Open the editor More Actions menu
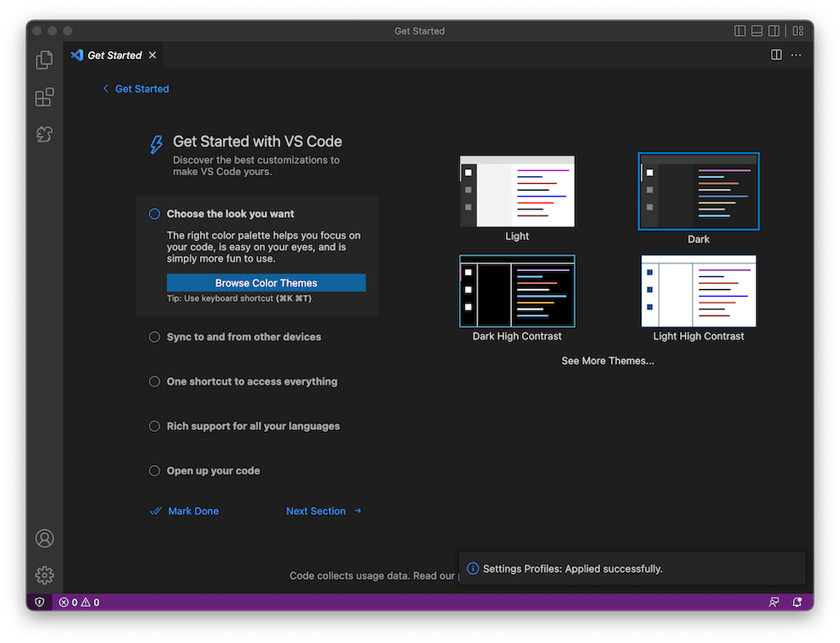 coord(796,54)
